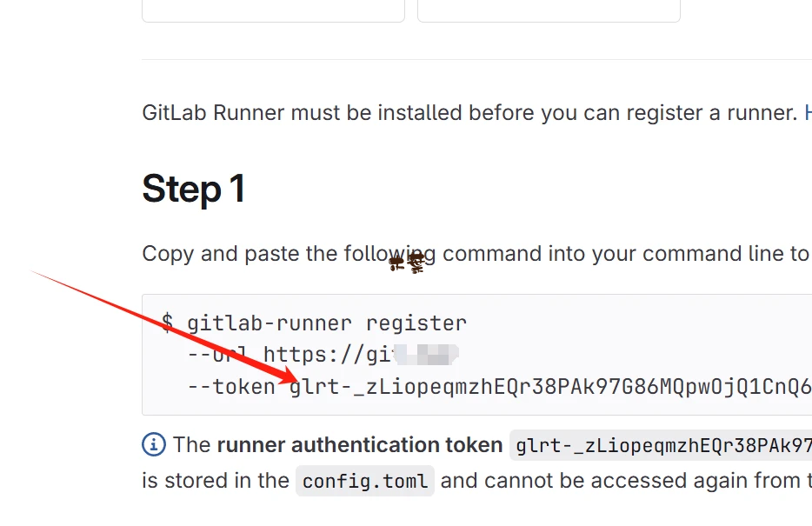812x526 pixels.
Task: Click the dark smudge mark over 'following'
Action: [x=407, y=263]
